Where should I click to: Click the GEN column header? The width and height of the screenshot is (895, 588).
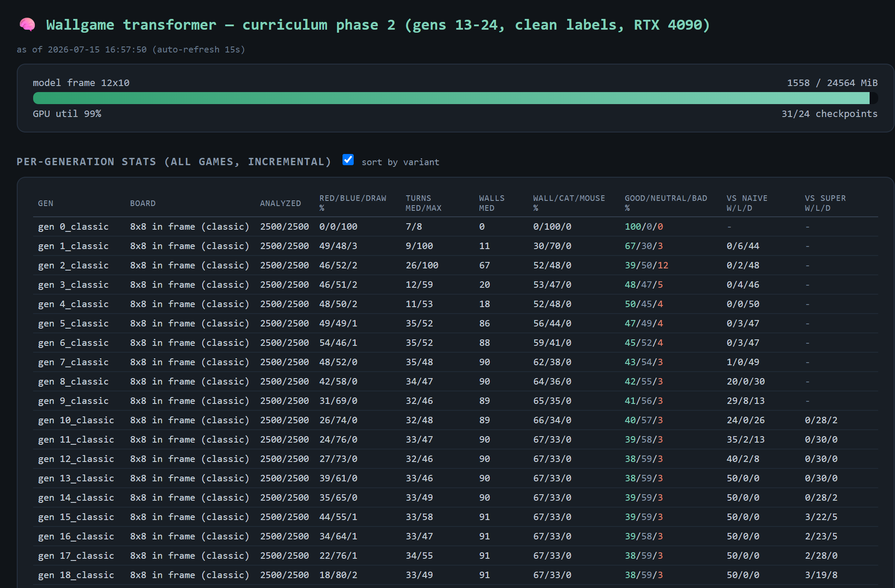[46, 203]
